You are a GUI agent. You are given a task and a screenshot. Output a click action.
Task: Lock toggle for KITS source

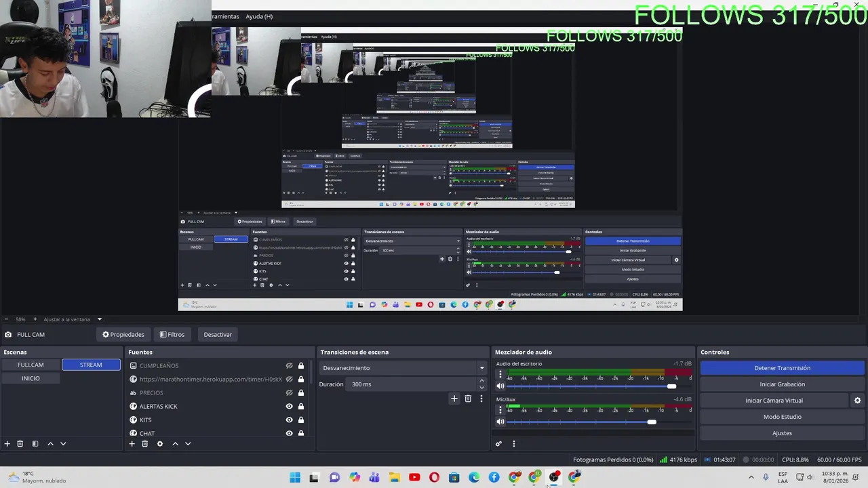301,420
